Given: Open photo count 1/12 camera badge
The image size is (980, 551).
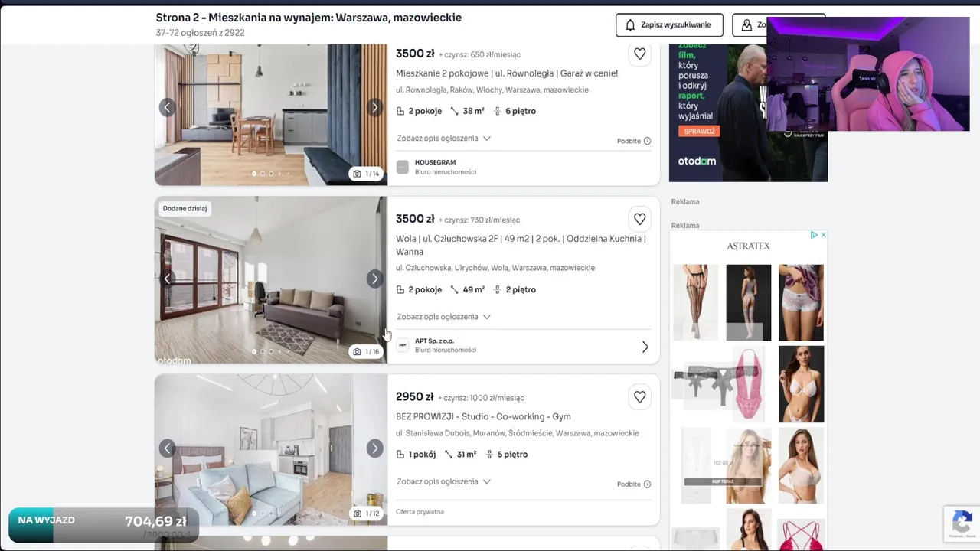Looking at the screenshot, I should coord(366,514).
